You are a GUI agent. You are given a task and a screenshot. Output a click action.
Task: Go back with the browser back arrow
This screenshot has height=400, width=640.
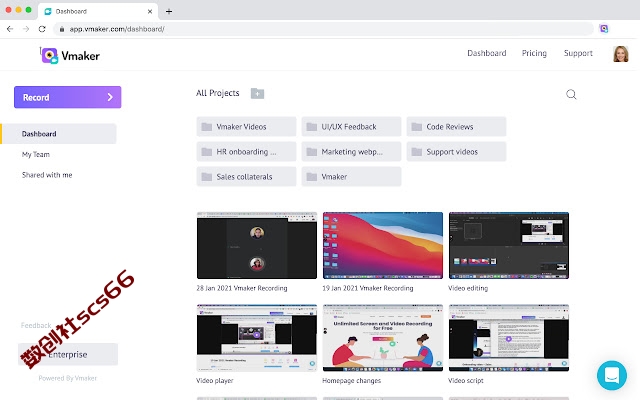click(10, 29)
